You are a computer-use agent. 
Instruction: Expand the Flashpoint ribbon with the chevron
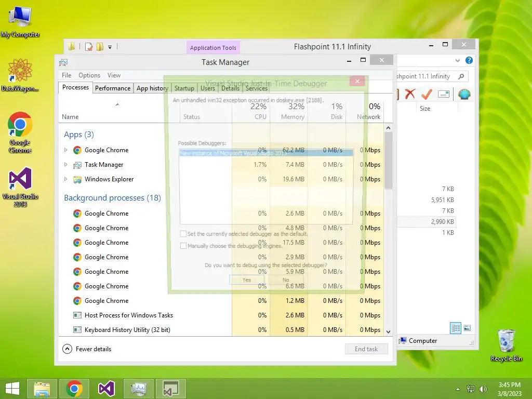click(457, 60)
